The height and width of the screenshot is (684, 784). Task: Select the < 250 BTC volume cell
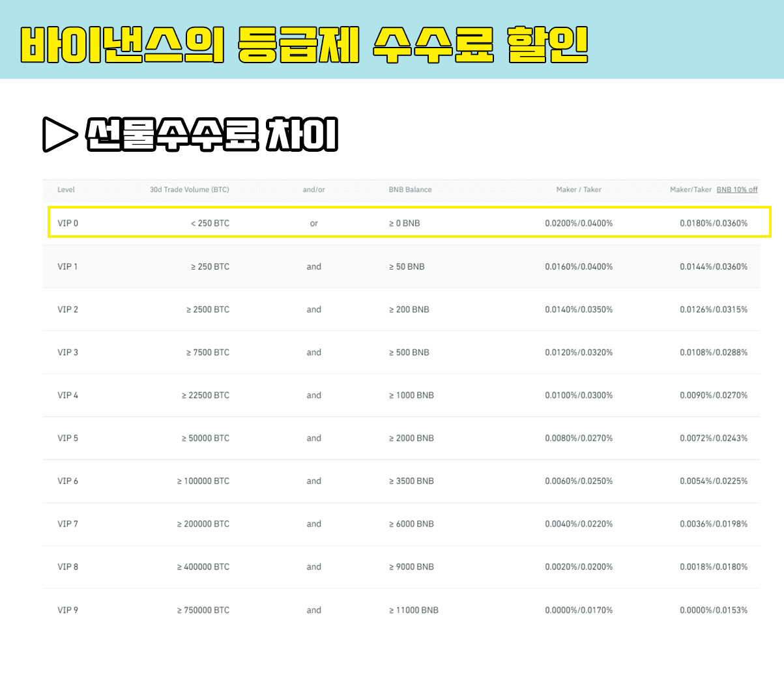210,223
